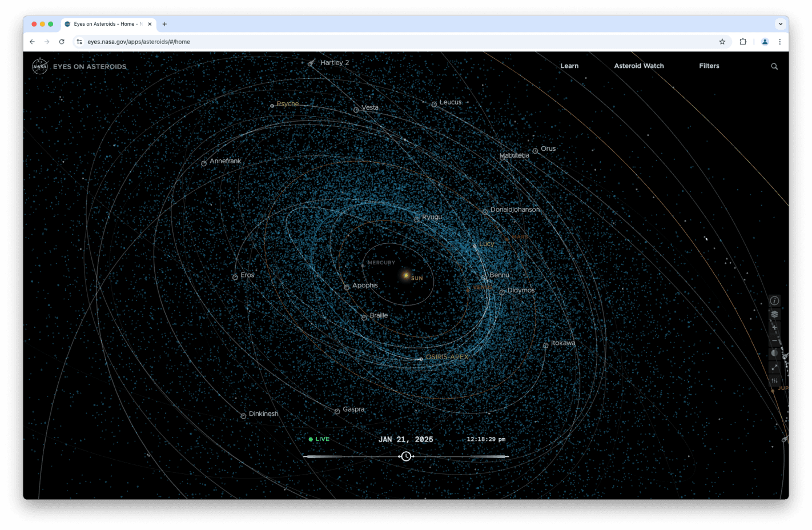The width and height of the screenshot is (812, 530).
Task: Click the NASA logo
Action: coord(40,66)
